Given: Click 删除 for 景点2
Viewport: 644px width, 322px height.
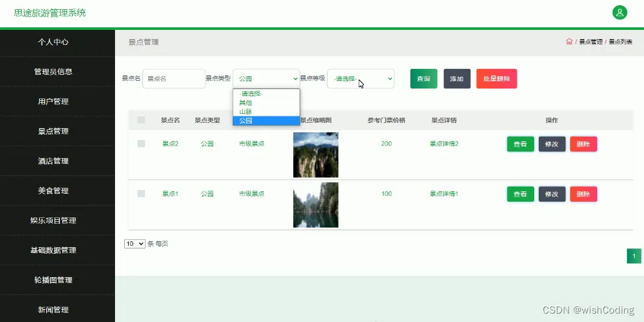Looking at the screenshot, I should (x=583, y=144).
